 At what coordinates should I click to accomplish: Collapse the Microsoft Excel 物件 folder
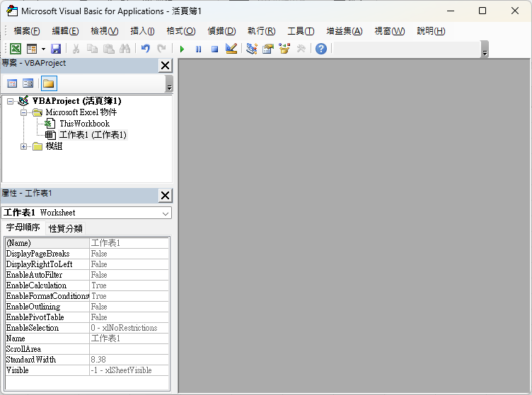pos(23,112)
